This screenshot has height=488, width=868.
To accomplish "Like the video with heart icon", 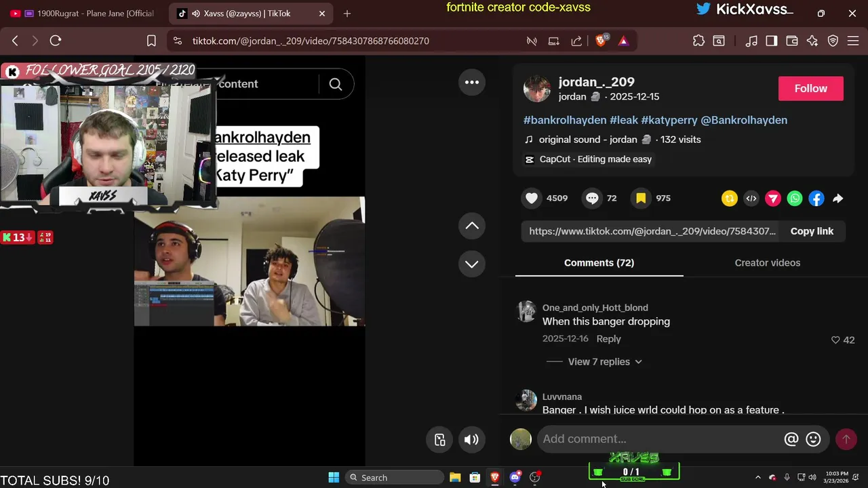I will (532, 198).
